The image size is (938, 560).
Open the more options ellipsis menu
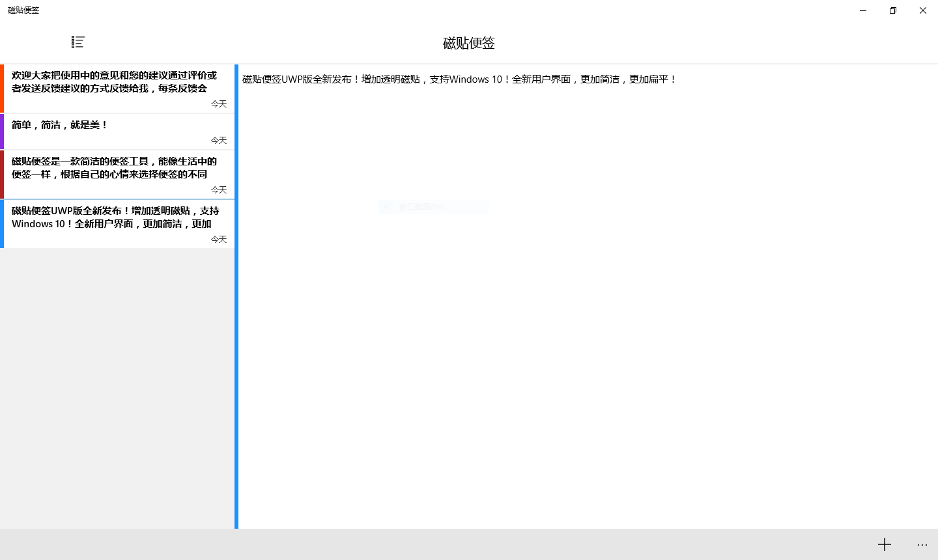[922, 544]
